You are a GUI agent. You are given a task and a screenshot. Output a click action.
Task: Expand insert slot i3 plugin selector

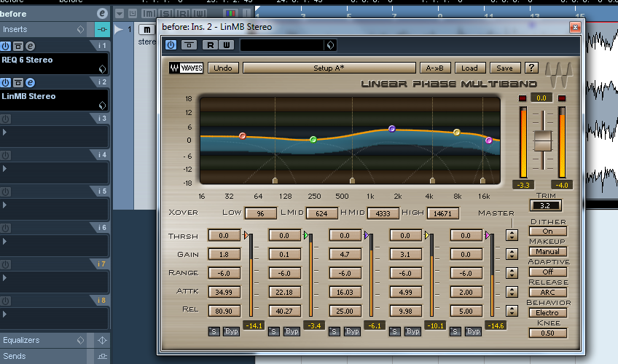[x=4, y=132]
